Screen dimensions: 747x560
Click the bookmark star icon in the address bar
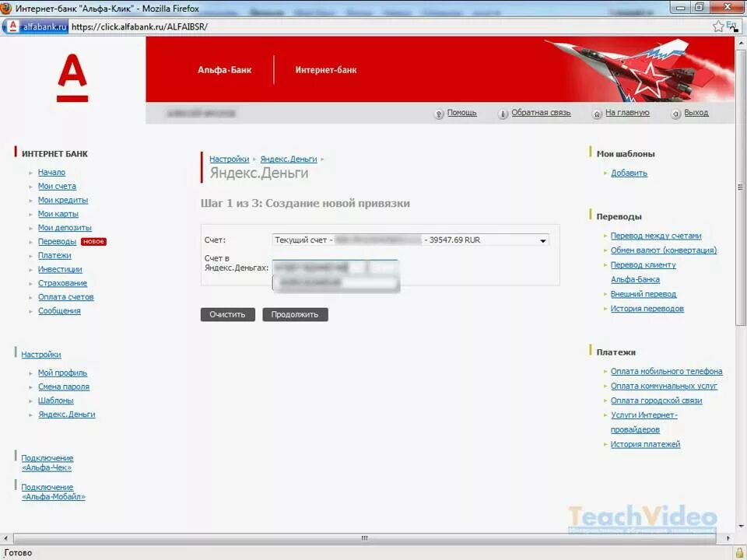[718, 26]
